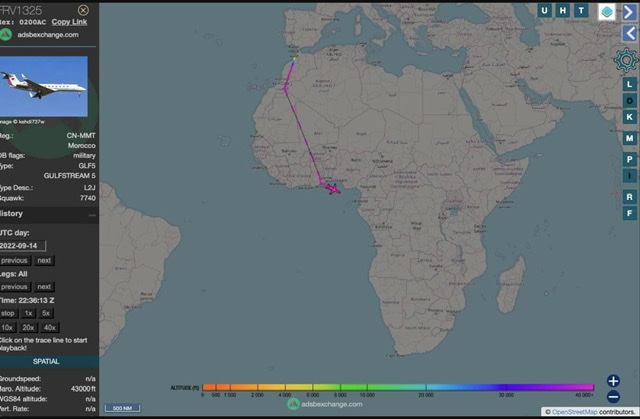Toggle the L map option button
This screenshot has width=640, height=419.
[x=630, y=84]
